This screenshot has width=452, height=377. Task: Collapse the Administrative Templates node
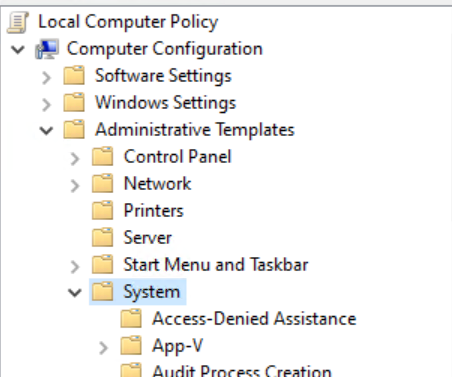coord(46,130)
